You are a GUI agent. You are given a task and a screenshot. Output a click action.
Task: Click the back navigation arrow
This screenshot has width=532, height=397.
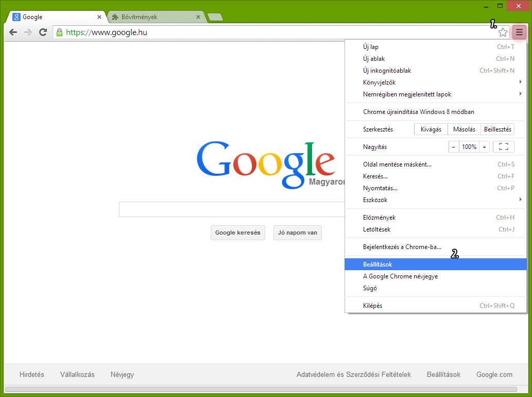pos(13,32)
